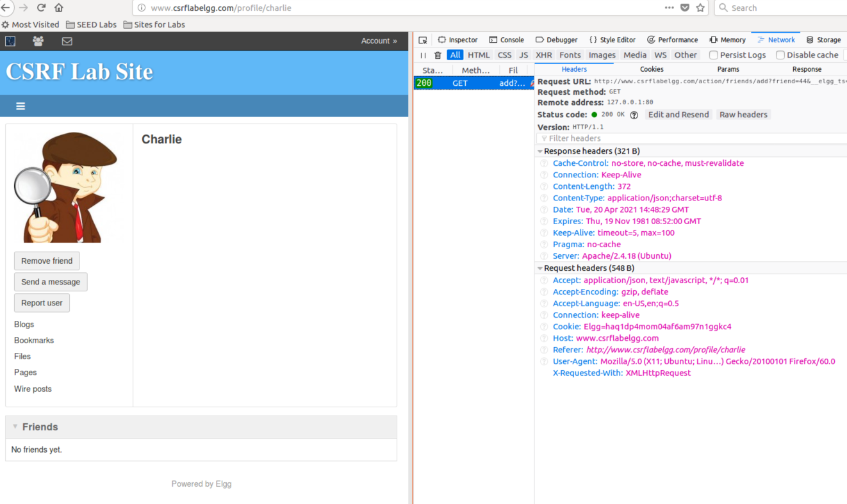Bookmark this page with the star
847x504 pixels.
pos(700,8)
